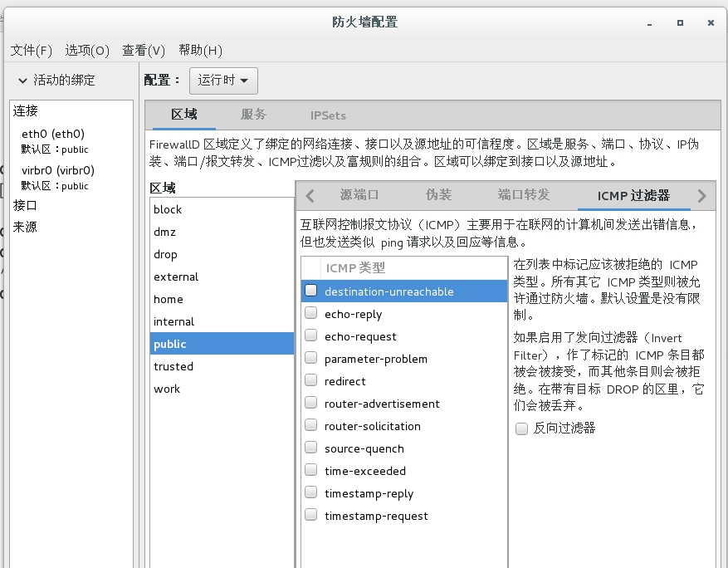Tick the parameter-problem checkbox
The height and width of the screenshot is (568, 728).
point(310,358)
